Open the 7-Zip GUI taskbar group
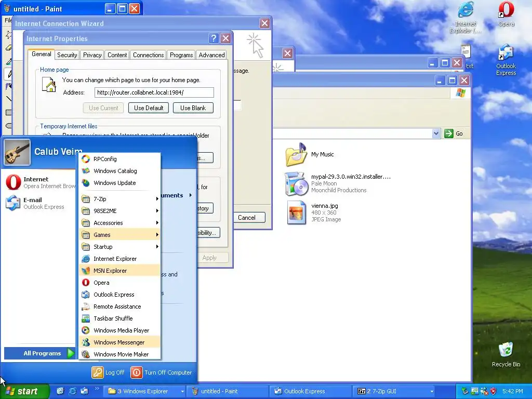This screenshot has height=399, width=532. pos(394,391)
